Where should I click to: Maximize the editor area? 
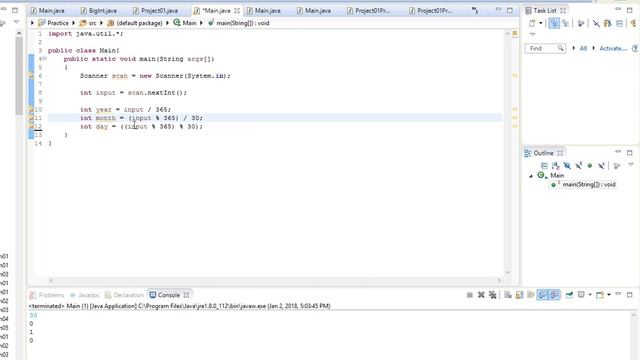click(510, 11)
